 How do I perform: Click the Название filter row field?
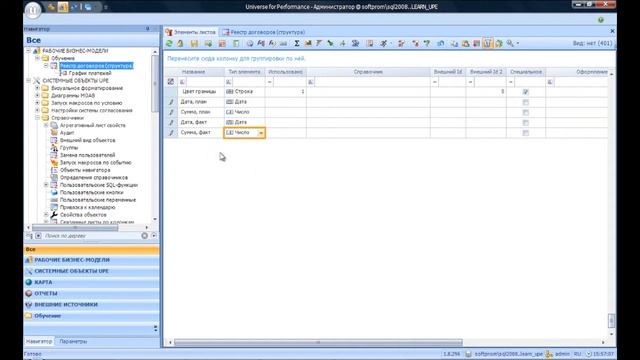pyautogui.click(x=205, y=82)
